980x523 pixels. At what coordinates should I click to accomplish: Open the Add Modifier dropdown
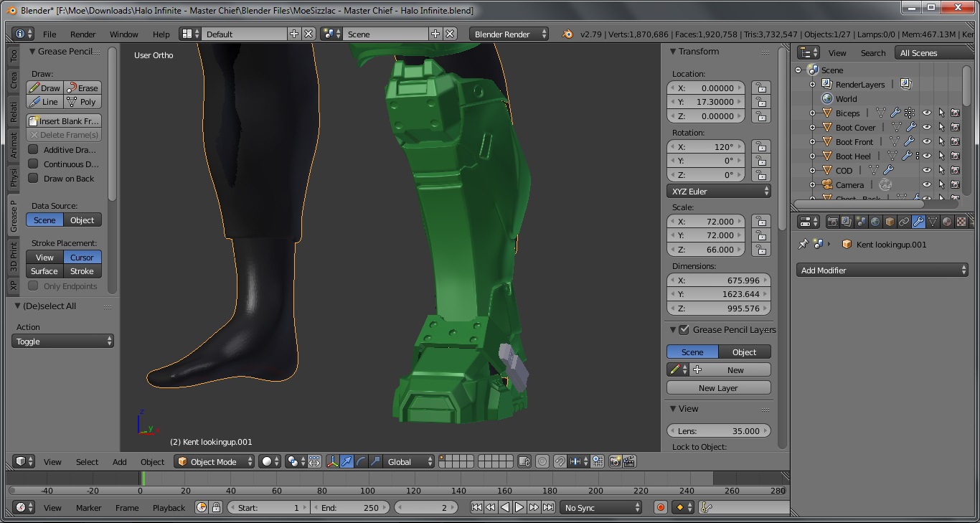pyautogui.click(x=882, y=270)
